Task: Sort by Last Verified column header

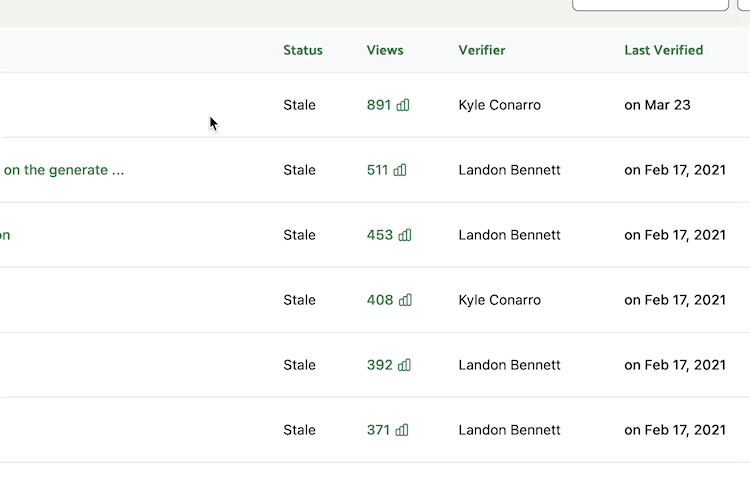Action: tap(663, 50)
